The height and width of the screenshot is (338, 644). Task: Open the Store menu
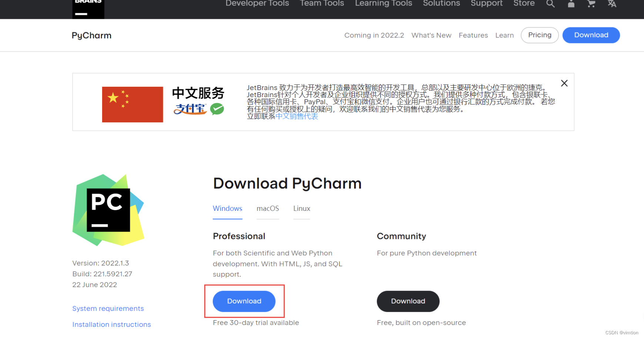click(x=524, y=3)
